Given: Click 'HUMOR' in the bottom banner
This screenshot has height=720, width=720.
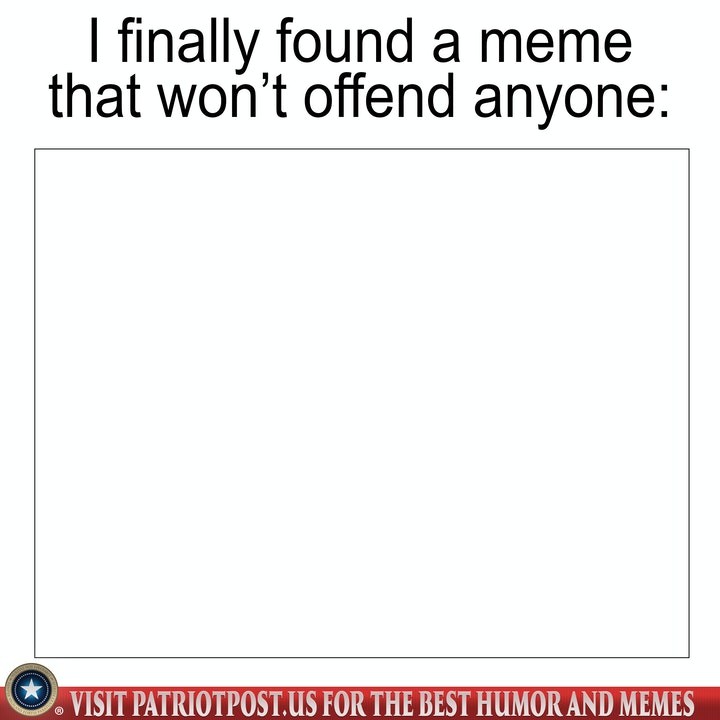Looking at the screenshot, I should pyautogui.click(x=519, y=704).
